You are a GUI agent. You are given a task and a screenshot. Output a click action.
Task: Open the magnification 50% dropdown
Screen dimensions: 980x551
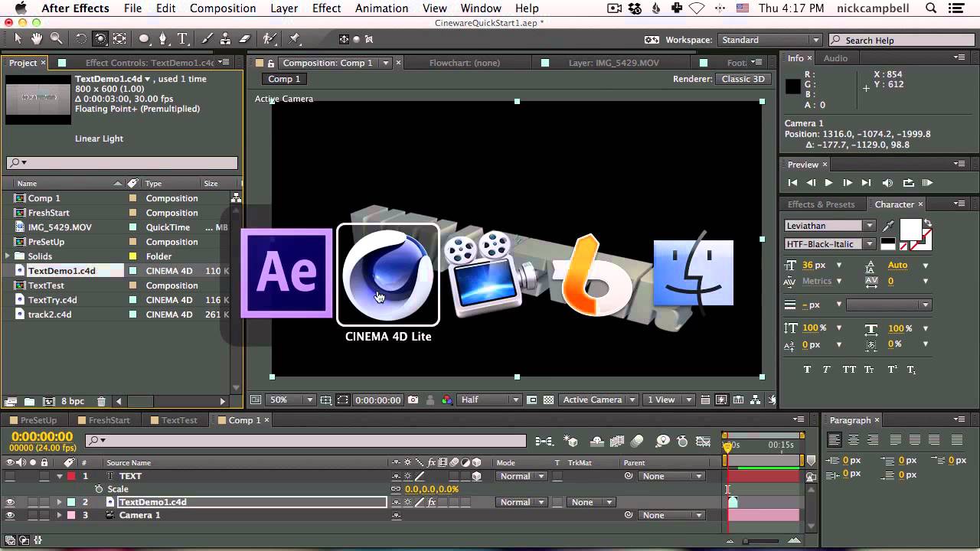click(x=291, y=399)
